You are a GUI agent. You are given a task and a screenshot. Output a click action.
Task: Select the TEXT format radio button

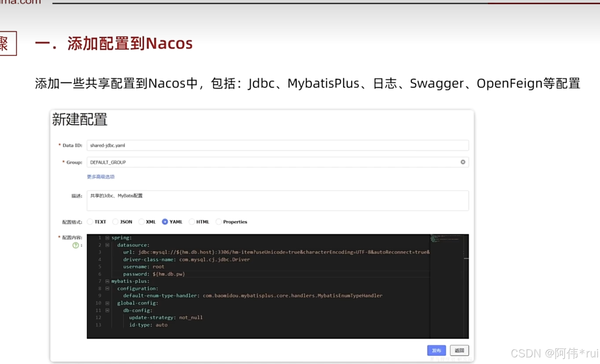[90, 222]
